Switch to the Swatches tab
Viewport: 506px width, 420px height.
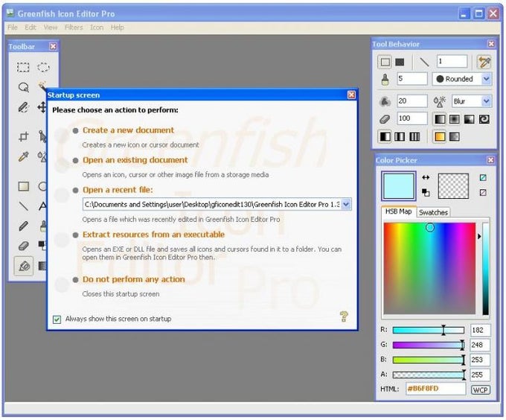point(433,212)
